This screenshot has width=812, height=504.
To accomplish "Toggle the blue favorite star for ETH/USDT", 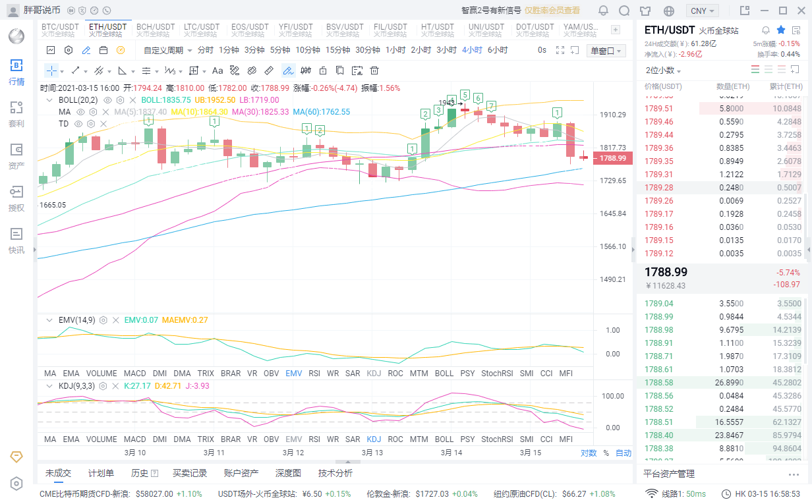I will coord(781,30).
